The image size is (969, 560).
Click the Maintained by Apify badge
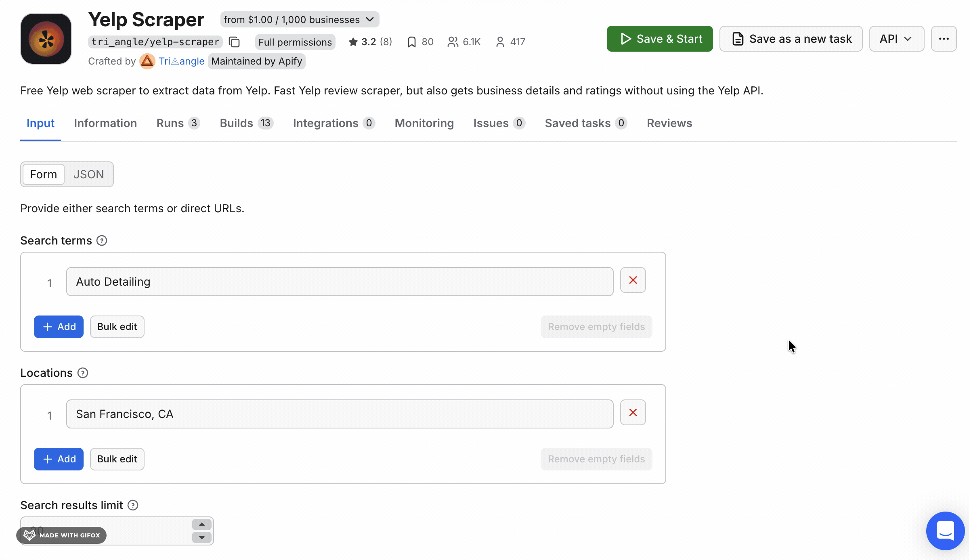point(257,61)
